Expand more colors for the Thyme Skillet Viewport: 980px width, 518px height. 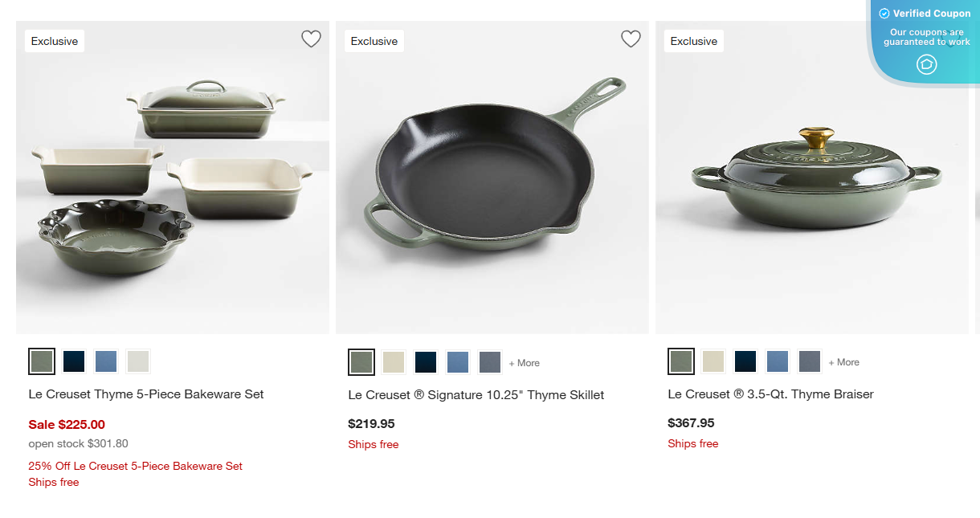524,363
